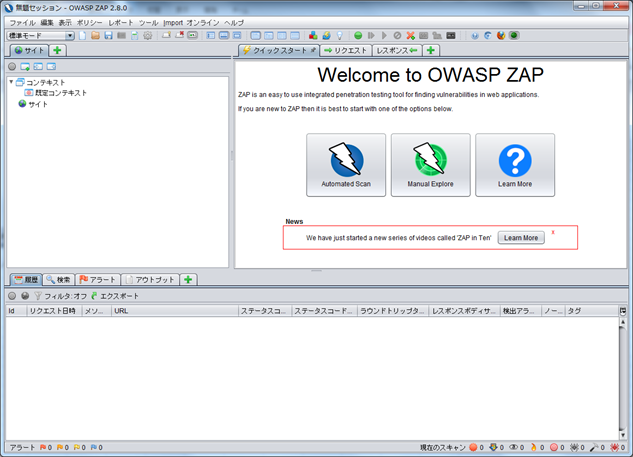
Task: Click the lightning check-for-updates toolbar icon
Action: [326, 36]
